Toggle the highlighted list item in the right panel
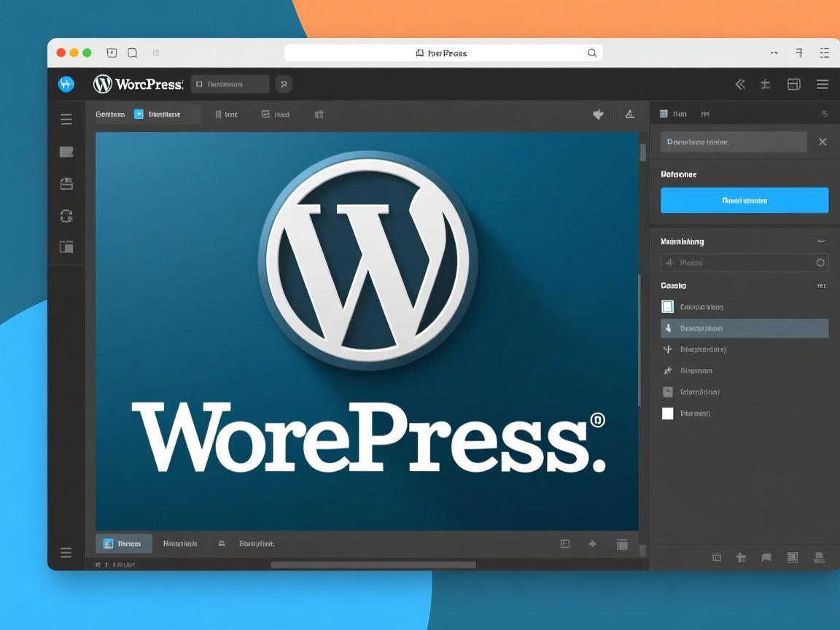The image size is (840, 630). coord(744,328)
